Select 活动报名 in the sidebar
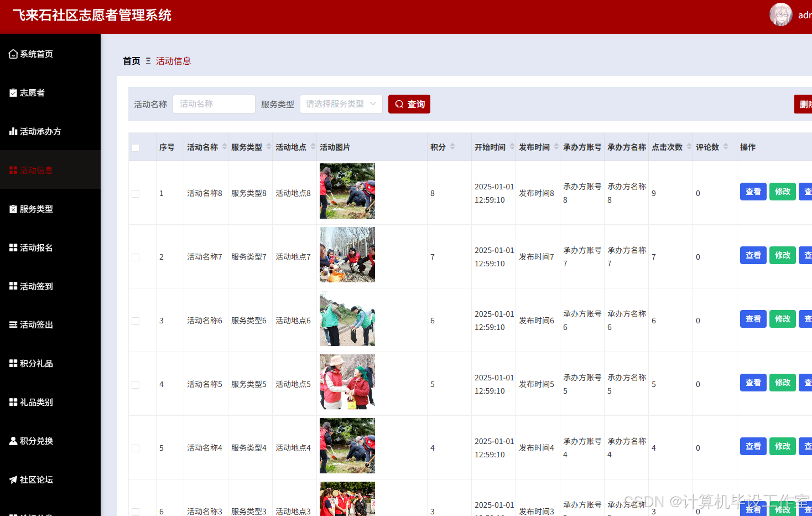The image size is (812, 516). point(50,248)
